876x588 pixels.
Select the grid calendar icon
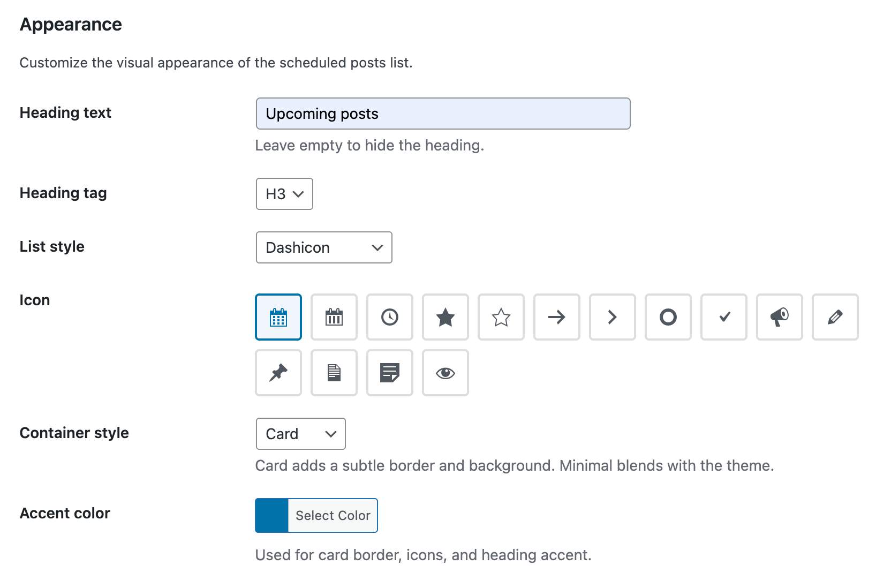tap(278, 317)
